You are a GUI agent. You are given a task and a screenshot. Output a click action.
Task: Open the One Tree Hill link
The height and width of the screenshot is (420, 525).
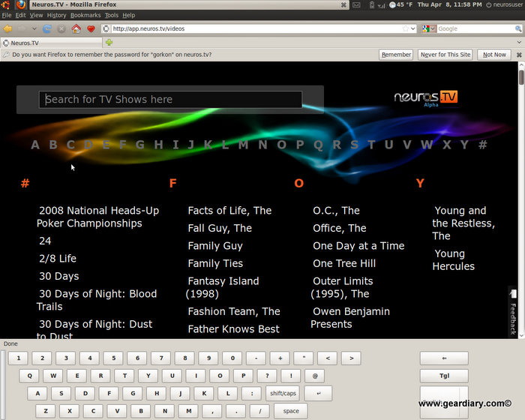pos(344,263)
